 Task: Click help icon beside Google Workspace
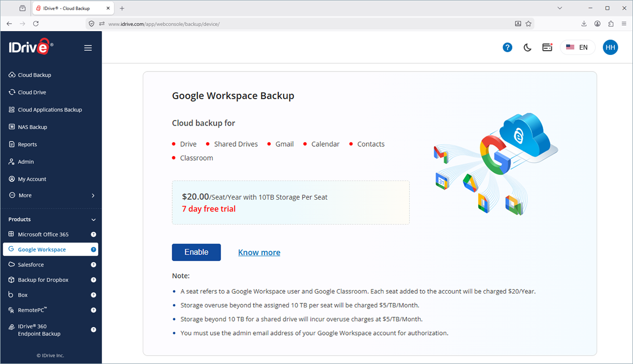[x=93, y=249]
